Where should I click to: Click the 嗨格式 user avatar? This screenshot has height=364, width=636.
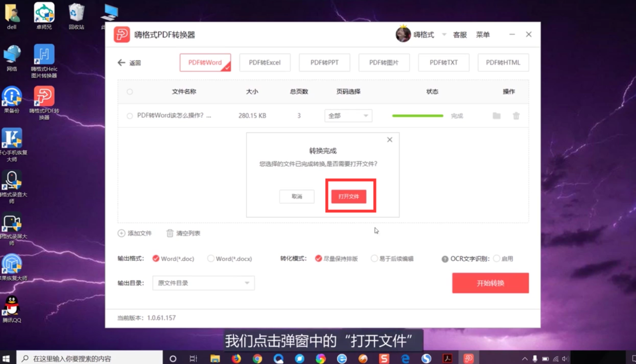(x=403, y=34)
